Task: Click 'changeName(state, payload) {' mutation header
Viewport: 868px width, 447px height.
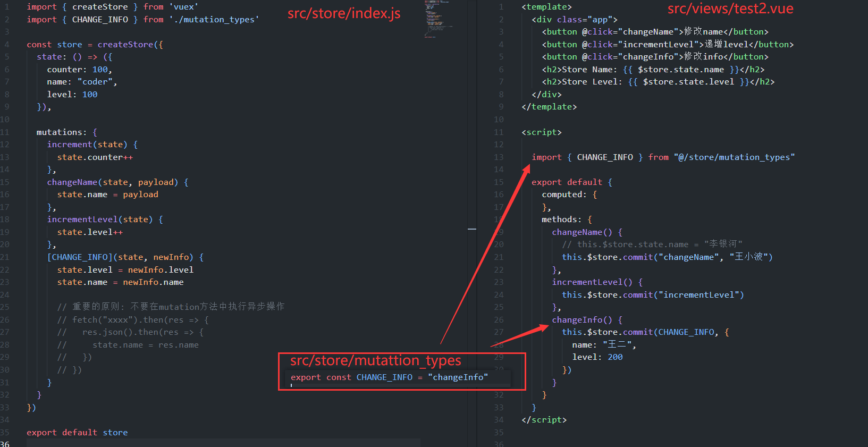Action: (x=118, y=182)
